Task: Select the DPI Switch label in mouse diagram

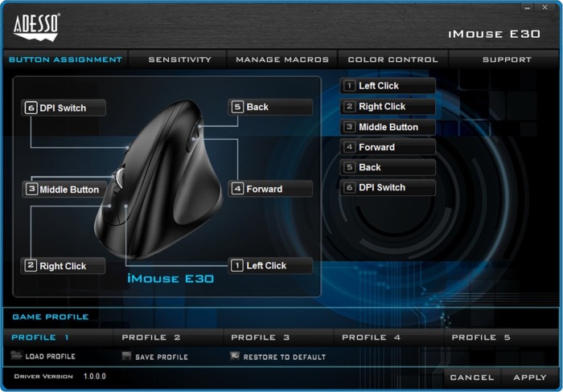Action: [64, 108]
